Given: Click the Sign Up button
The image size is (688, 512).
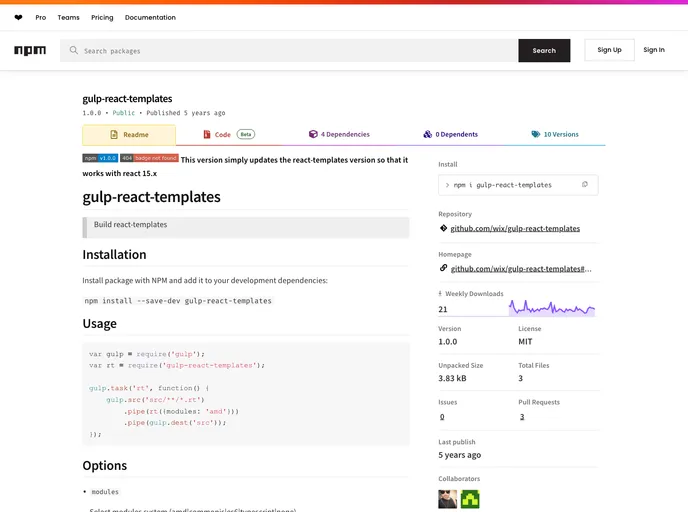Looking at the screenshot, I should click(x=609, y=50).
